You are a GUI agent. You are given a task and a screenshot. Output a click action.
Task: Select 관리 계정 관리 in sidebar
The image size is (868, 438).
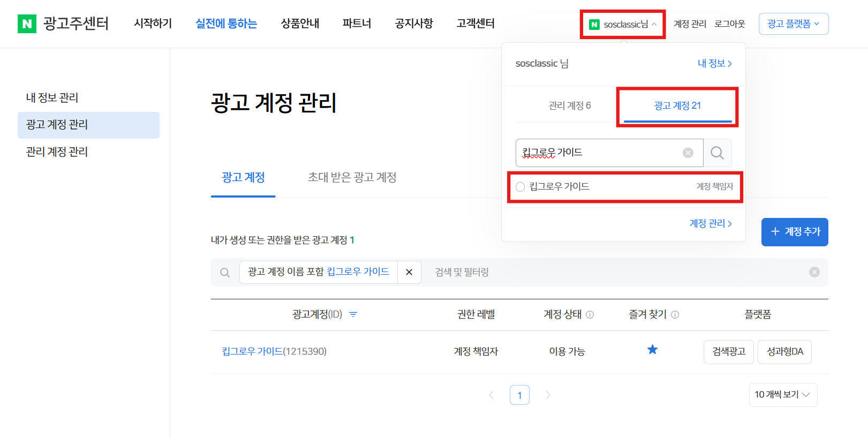click(x=88, y=152)
